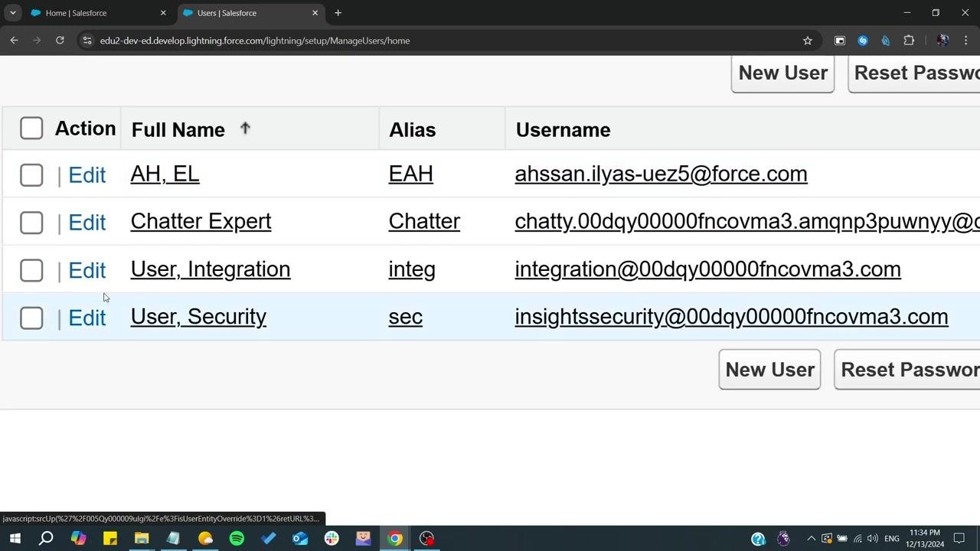980x551 pixels.
Task: Open the Chrome three-dot menu
Action: point(966,41)
